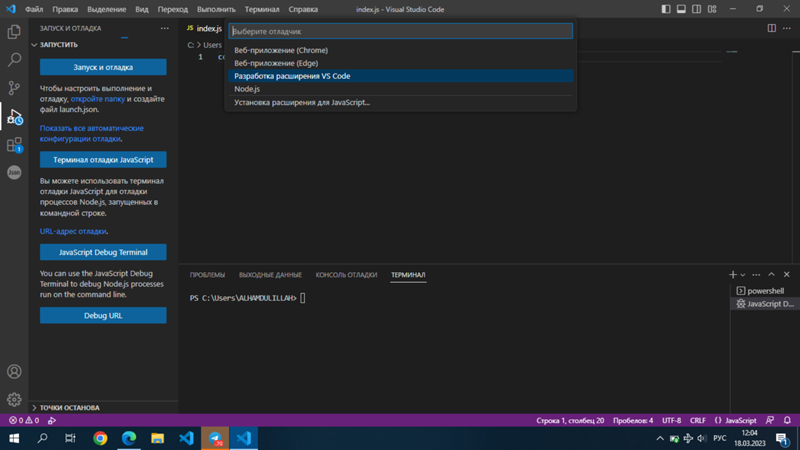Open Google Chrome from the taskbar
The width and height of the screenshot is (800, 450).
click(x=101, y=438)
